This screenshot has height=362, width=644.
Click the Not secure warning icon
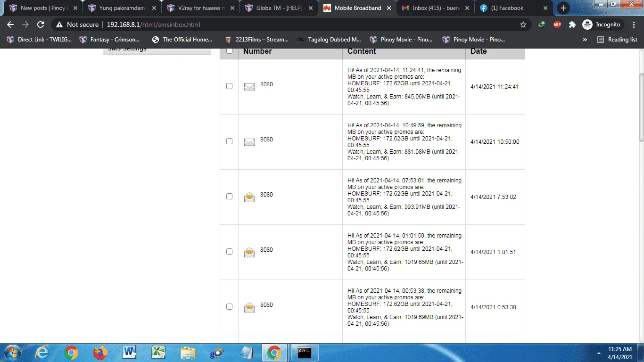click(x=59, y=25)
